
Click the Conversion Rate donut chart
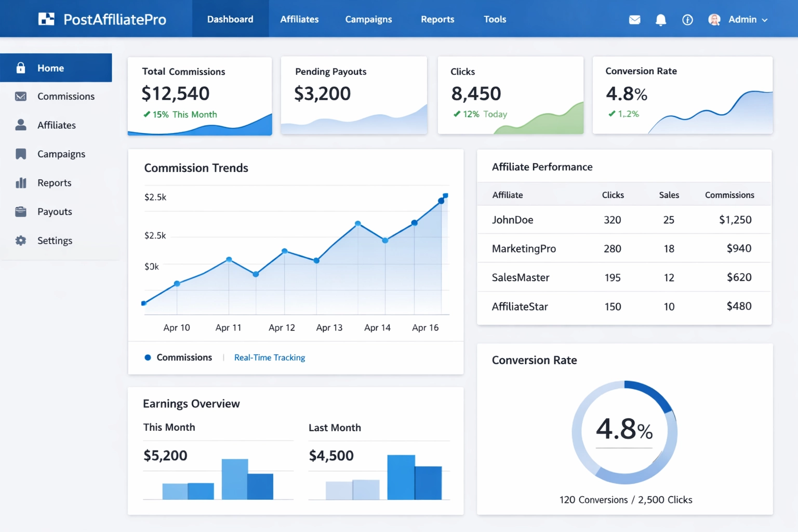[624, 432]
